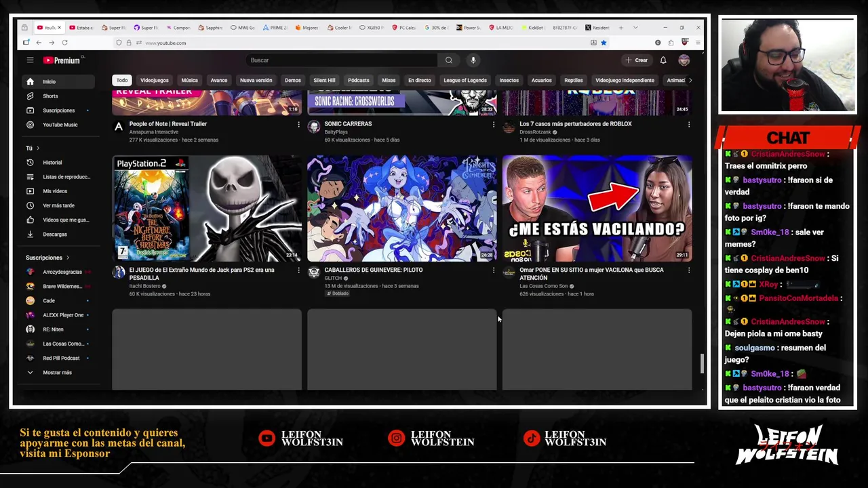Screen dimensions: 868x488
Task: Open the Annapurna Interactive channel avatar
Action: tap(119, 127)
